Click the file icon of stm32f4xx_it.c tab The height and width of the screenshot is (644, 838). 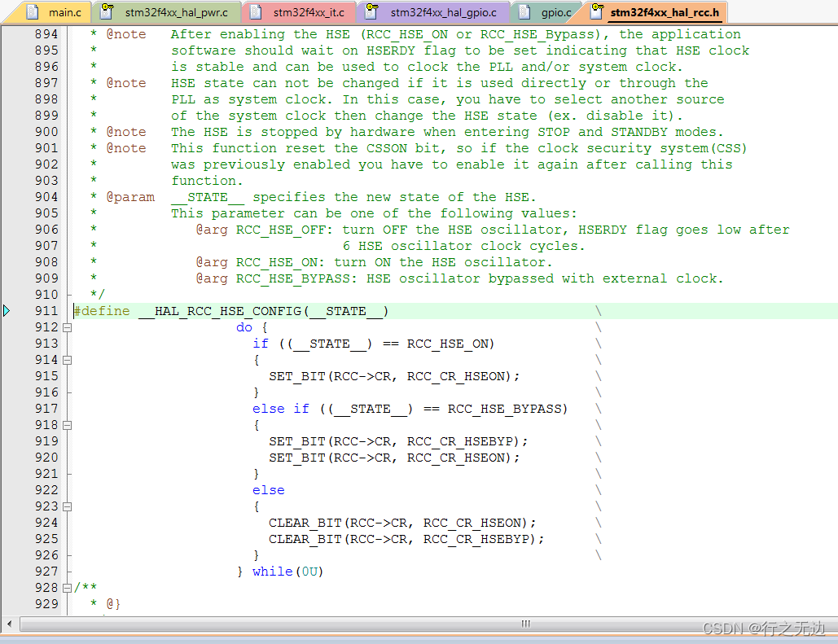[256, 11]
